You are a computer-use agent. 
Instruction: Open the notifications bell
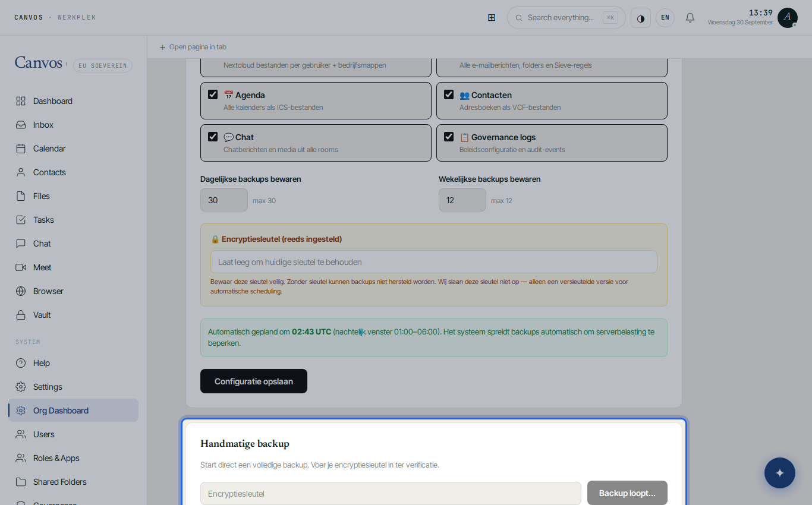coord(690,18)
